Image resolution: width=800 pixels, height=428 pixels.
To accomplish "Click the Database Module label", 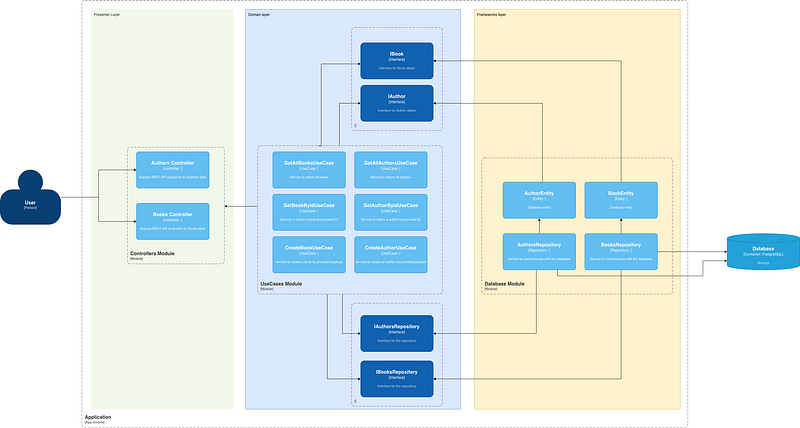I will point(504,284).
